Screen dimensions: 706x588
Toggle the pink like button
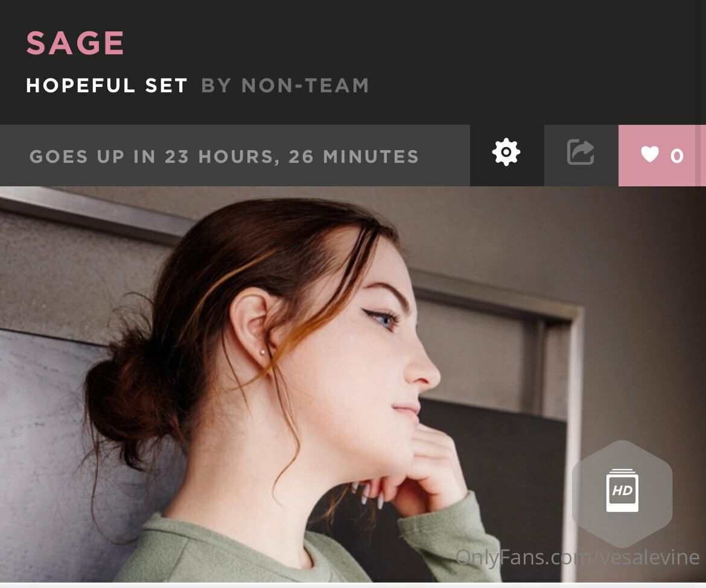coord(657,155)
